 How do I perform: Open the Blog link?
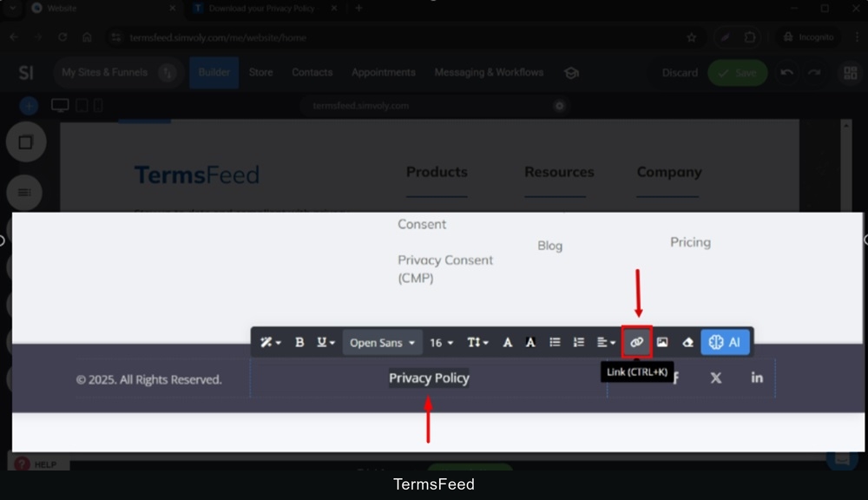tap(549, 246)
